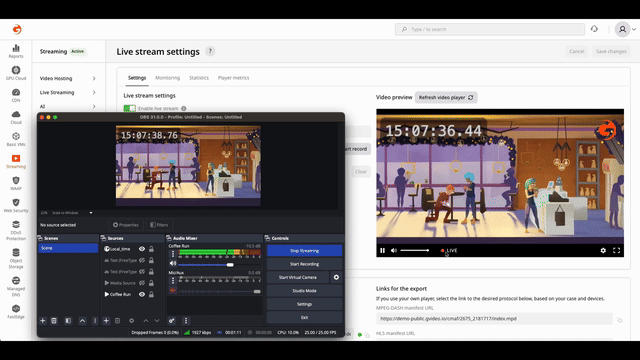This screenshot has height=360, width=640.
Task: Enter fullscreen in video preview player
Action: click(x=616, y=251)
